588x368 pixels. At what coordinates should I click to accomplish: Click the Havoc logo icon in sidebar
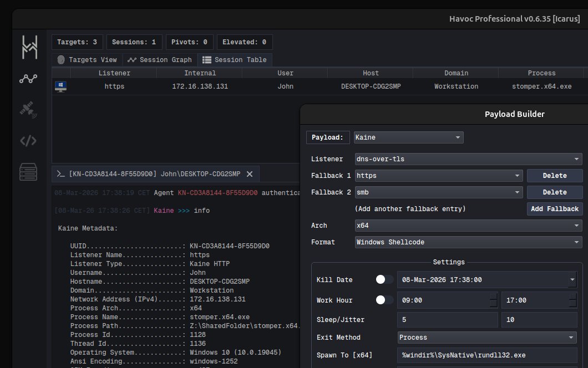[29, 47]
